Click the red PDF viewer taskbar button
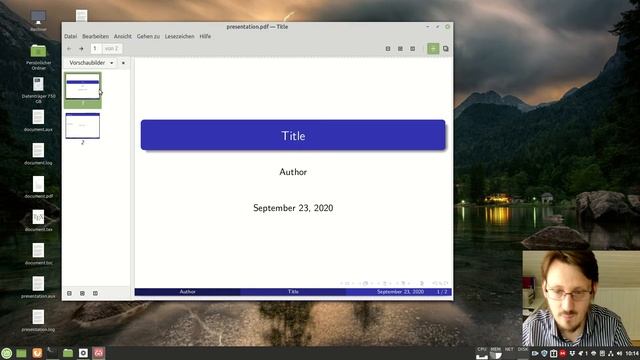This screenshot has width=640, height=360. [99, 353]
